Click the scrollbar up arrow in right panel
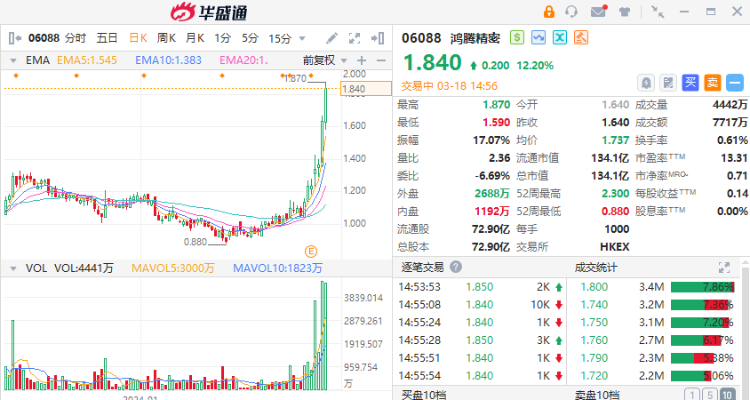Viewport: 750px width, 400px height. [x=745, y=262]
